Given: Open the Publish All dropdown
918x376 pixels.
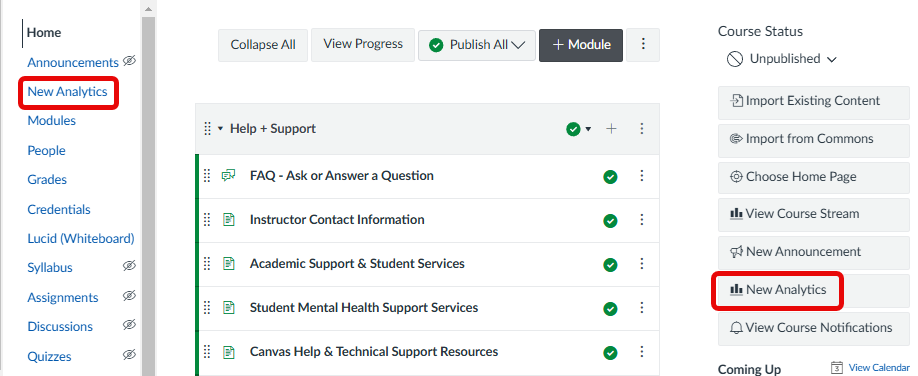Looking at the screenshot, I should (x=477, y=45).
